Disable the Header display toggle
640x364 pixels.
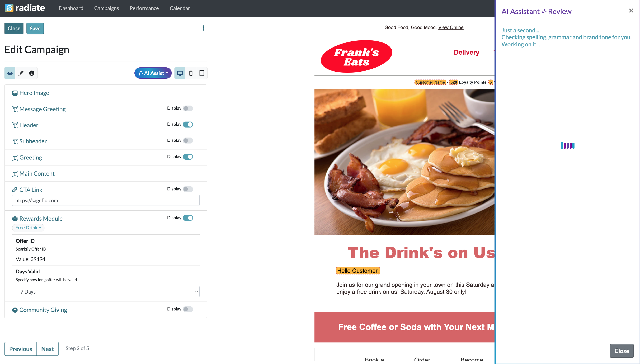188,125
